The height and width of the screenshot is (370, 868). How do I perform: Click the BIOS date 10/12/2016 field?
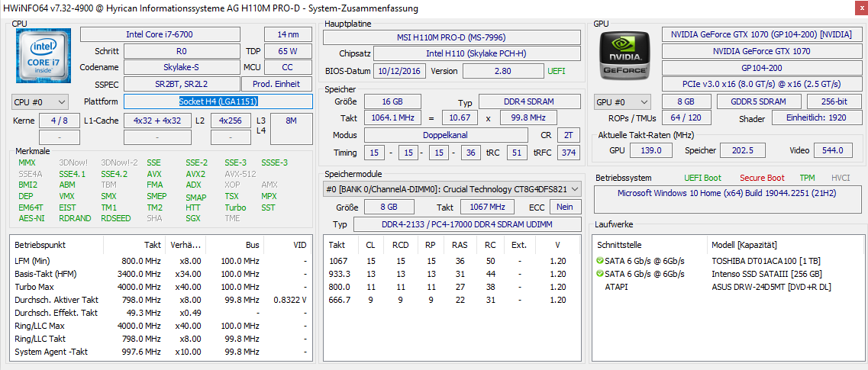coord(399,71)
